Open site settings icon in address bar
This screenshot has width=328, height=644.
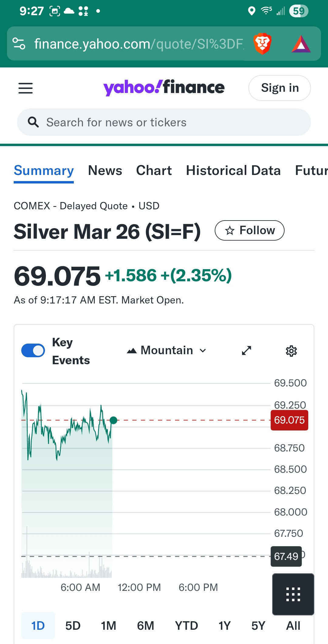point(19,44)
